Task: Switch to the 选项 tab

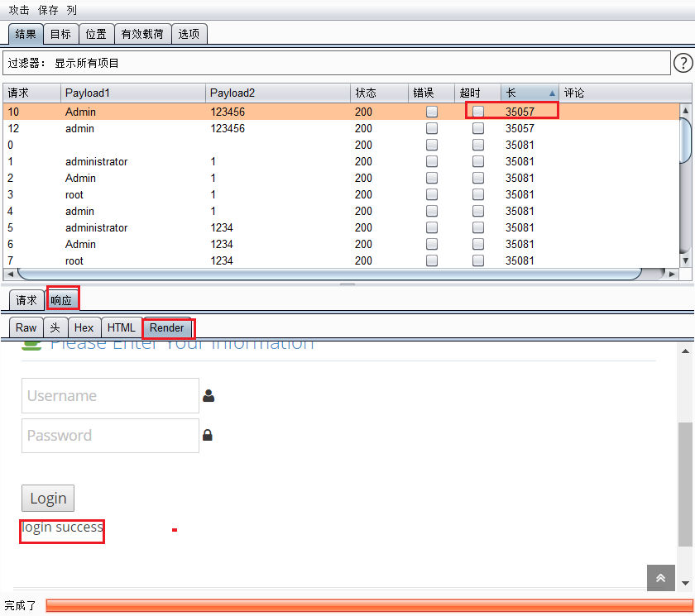Action: 189,34
